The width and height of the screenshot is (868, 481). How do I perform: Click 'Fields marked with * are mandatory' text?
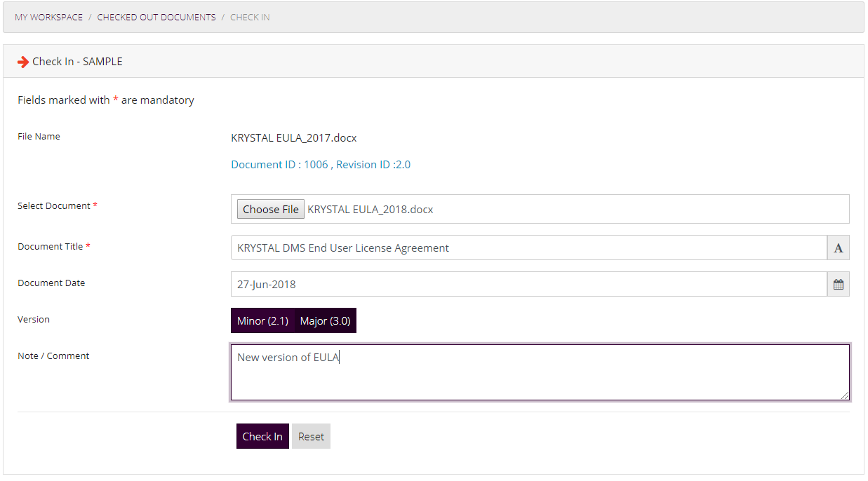tap(106, 100)
